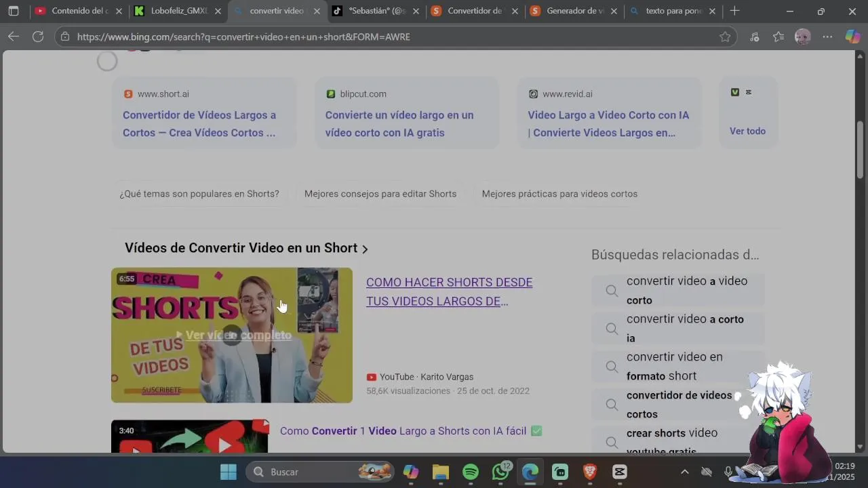868x488 pixels.
Task: Open 'COMO HACER SHORTS DESDE TUS VIDEOS LARGOS' link
Action: click(449, 291)
